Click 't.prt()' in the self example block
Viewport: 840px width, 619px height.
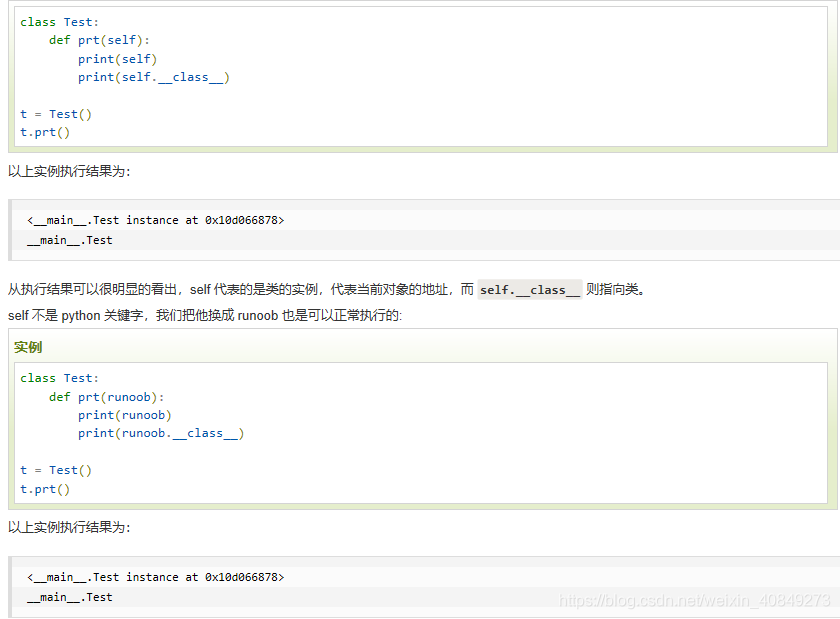coord(45,132)
